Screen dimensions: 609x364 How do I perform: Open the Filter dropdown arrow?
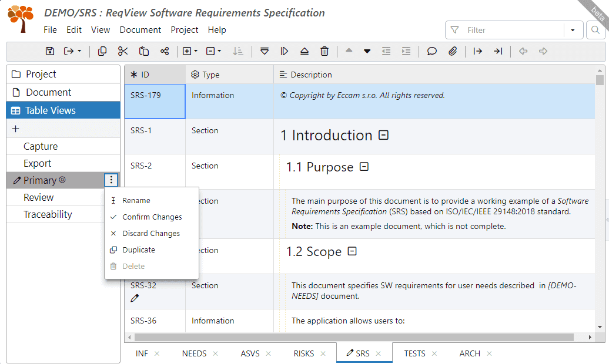tap(573, 31)
